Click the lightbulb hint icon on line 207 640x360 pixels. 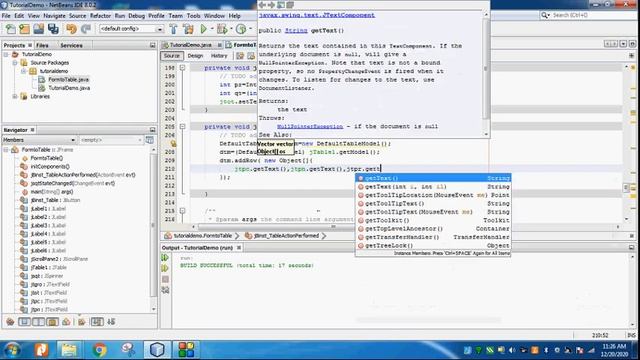click(x=173, y=143)
